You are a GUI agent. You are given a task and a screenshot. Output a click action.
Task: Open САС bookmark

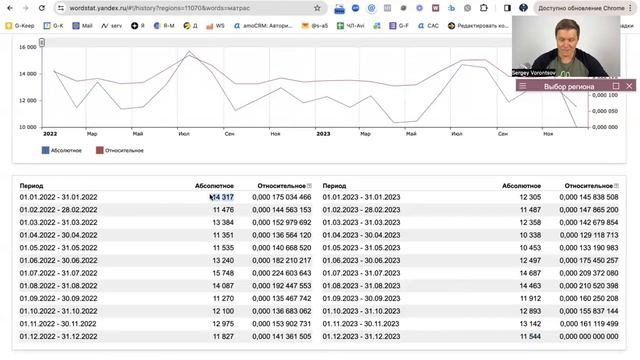428,26
